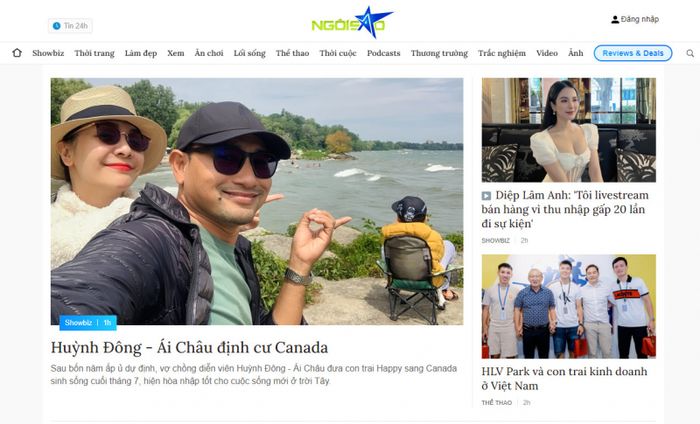Click the HLV Park group photo thumbnail
Screen dimensions: 700x424
568,306
